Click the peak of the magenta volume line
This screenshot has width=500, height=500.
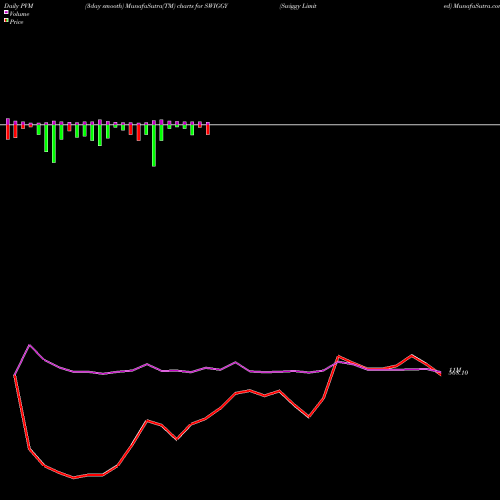coord(29,345)
